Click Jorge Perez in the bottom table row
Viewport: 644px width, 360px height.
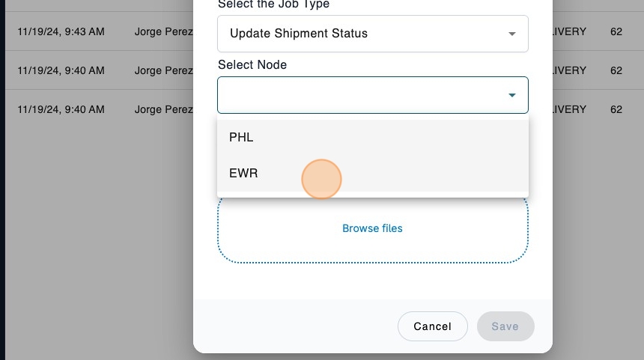pos(163,109)
